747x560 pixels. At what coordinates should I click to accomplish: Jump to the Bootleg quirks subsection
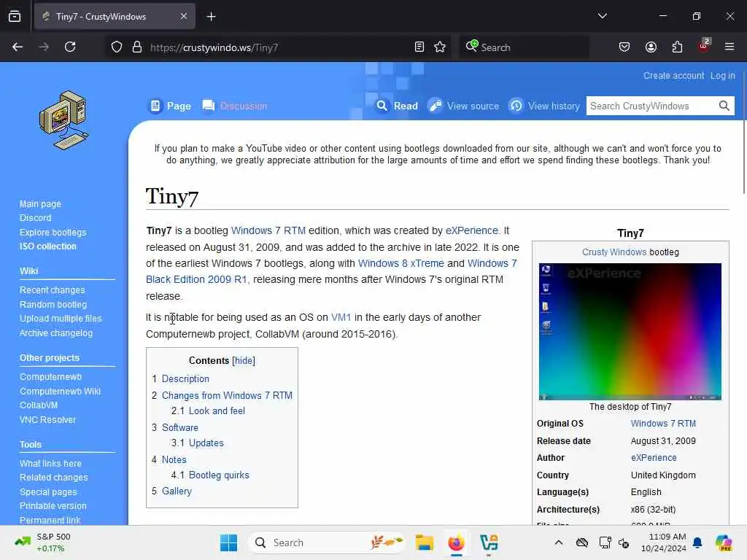pos(219,475)
